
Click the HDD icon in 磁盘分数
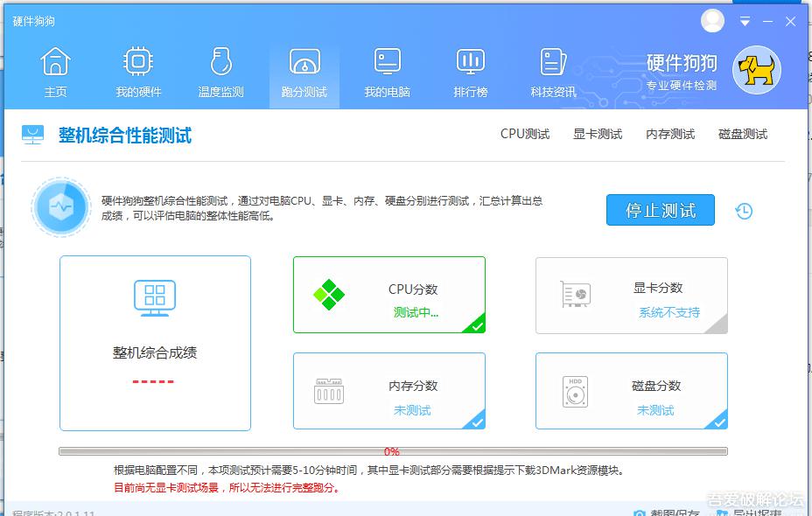coord(576,392)
